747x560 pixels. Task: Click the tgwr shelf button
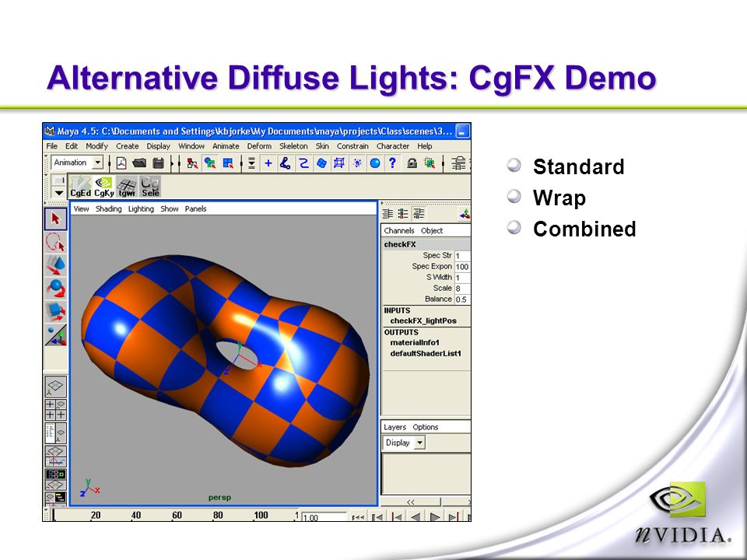coord(127,186)
